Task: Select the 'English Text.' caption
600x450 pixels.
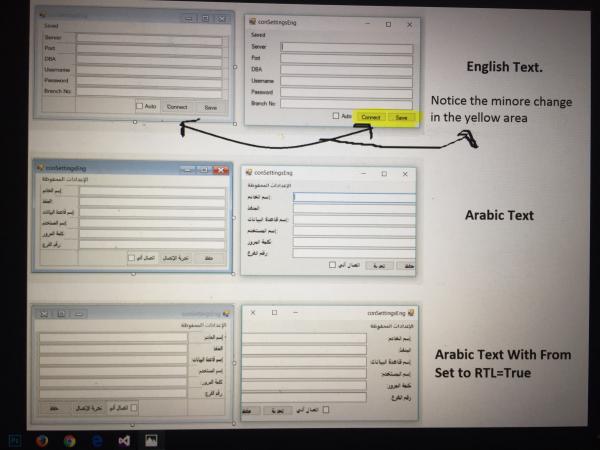Action: (x=504, y=67)
